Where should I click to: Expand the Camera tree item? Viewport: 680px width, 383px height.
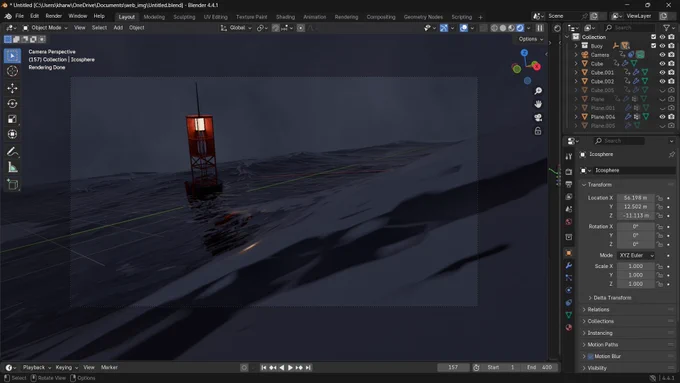[x=576, y=55]
